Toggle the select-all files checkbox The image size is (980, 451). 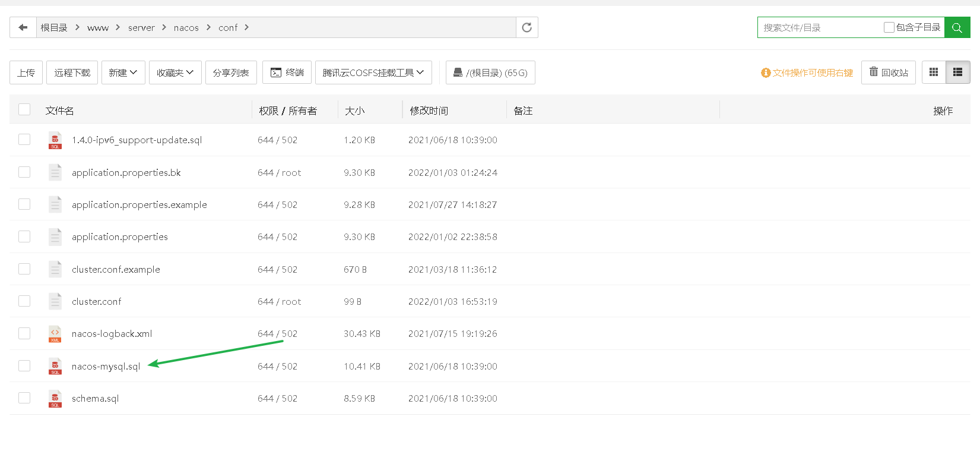(24, 109)
